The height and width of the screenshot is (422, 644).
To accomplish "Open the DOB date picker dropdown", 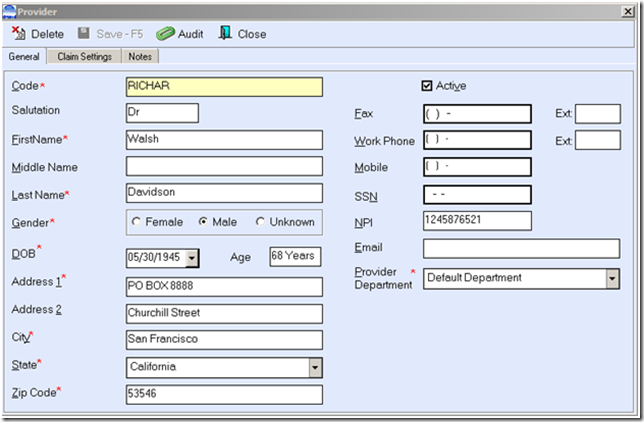I will coord(192,258).
